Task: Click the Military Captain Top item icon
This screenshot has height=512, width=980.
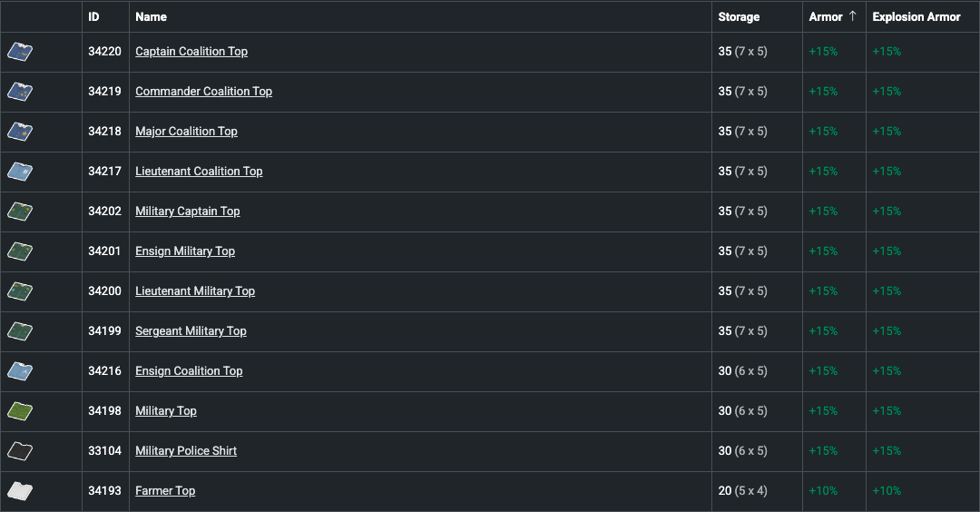Action: pyautogui.click(x=20, y=212)
